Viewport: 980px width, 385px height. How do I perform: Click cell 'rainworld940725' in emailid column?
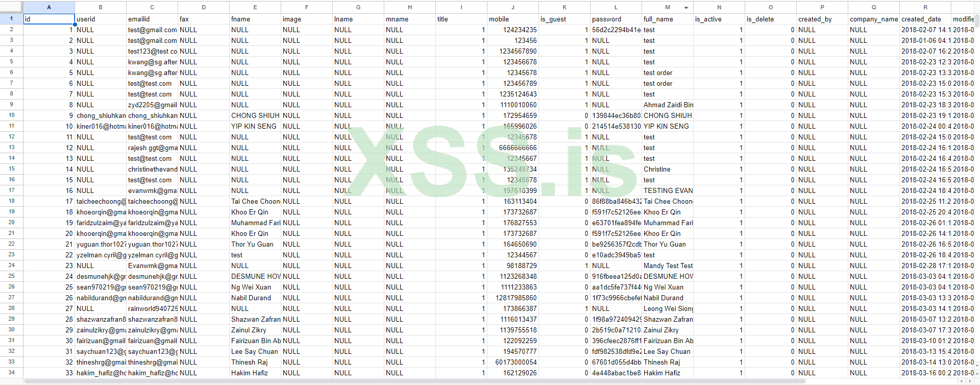[152, 308]
